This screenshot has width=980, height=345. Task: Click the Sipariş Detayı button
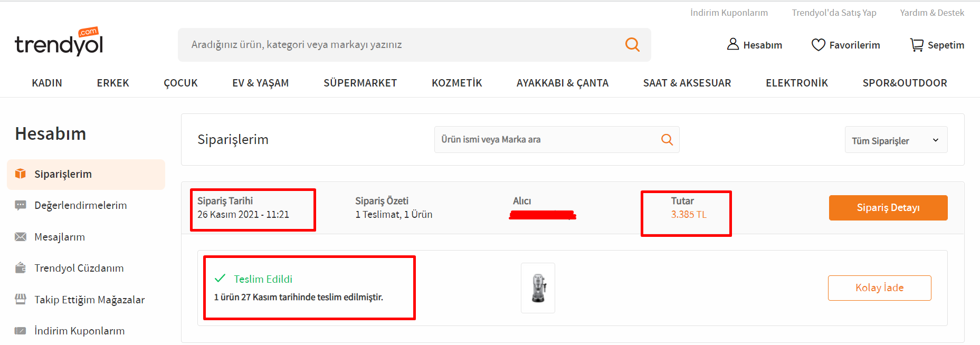pyautogui.click(x=888, y=208)
